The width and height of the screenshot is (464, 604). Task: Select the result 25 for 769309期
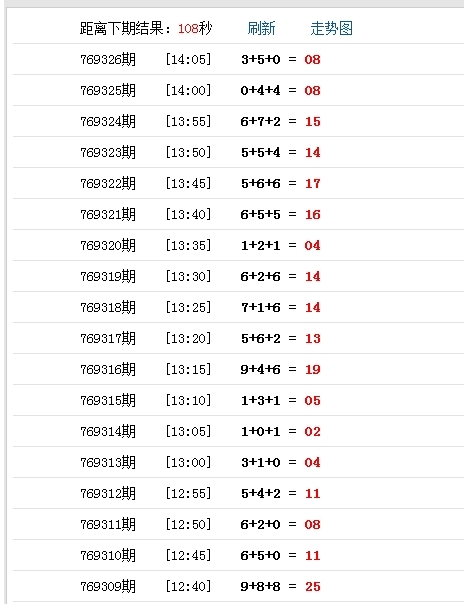click(x=313, y=587)
